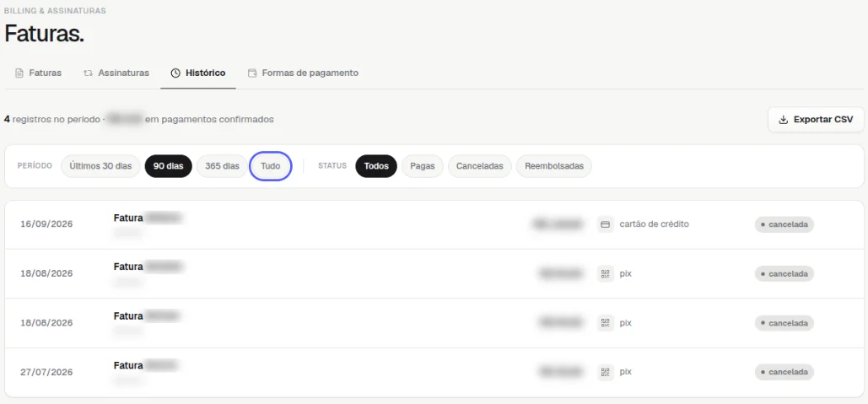Open the Faturas tab

tap(38, 73)
